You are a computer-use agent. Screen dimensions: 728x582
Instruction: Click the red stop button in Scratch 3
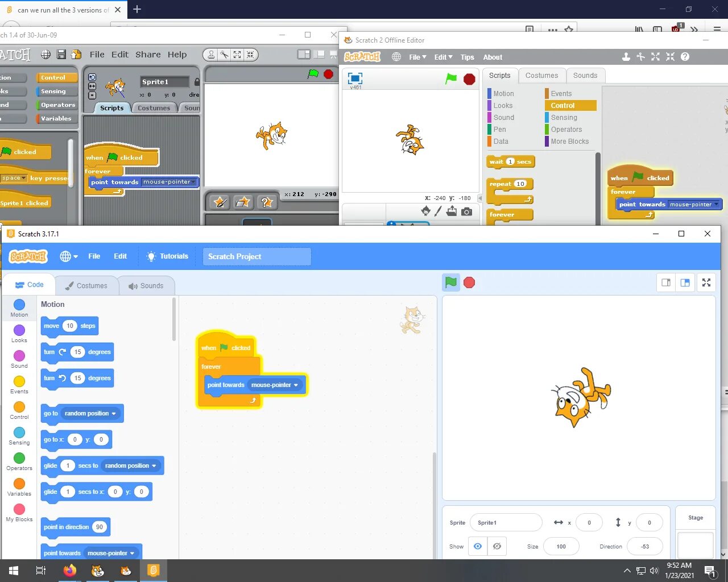click(x=469, y=282)
